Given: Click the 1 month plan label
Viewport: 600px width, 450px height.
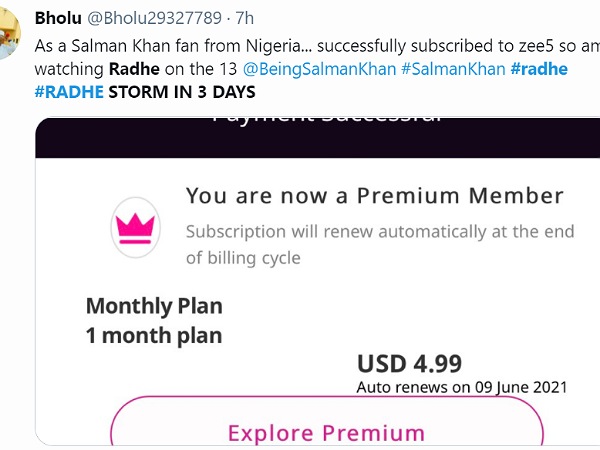Looking at the screenshot, I should point(154,335).
